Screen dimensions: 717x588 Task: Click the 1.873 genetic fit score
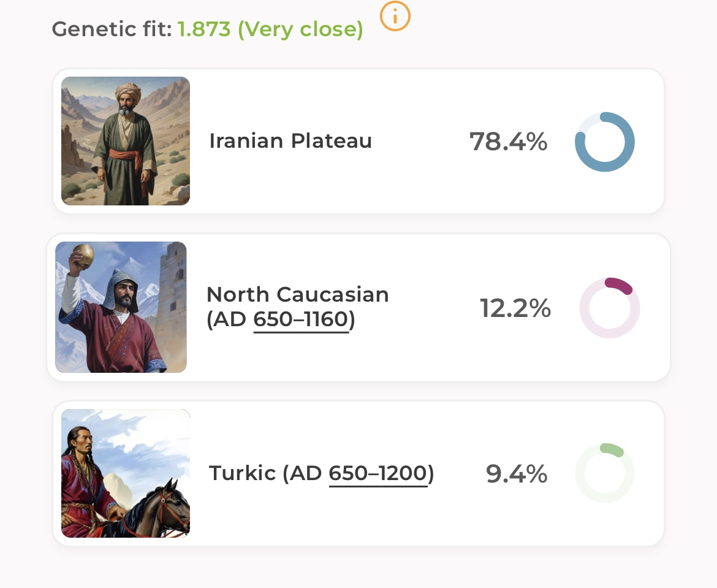click(204, 29)
